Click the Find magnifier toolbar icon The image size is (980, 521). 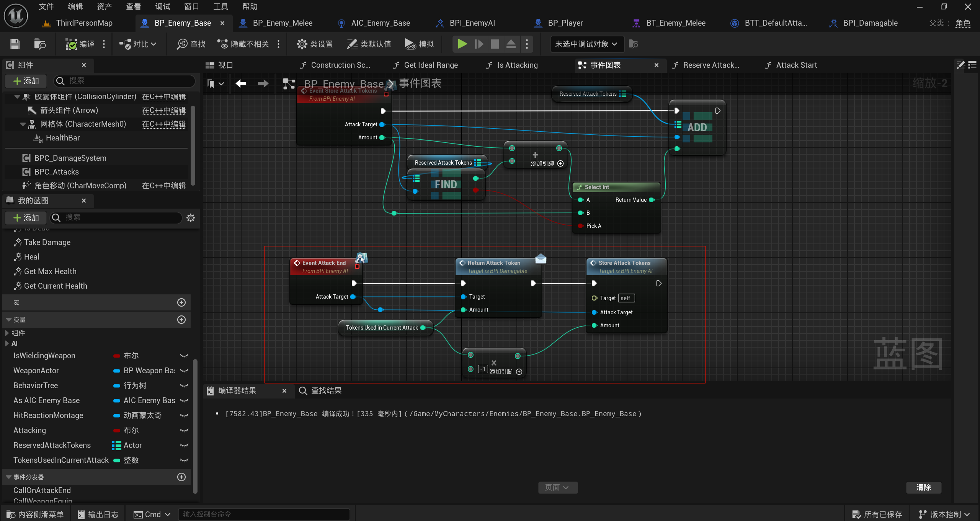tap(182, 44)
